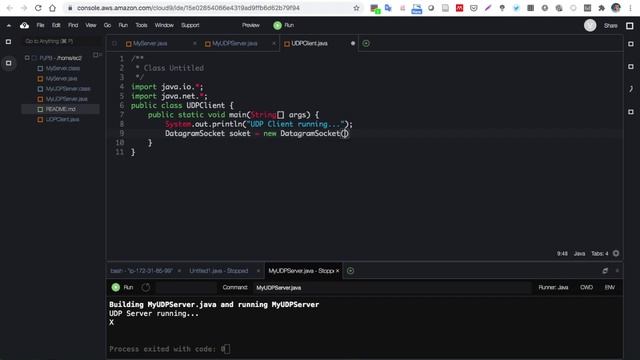Open the Cloud9 user avatar in top bar
Screen dimensions: 640x360
pyautogui.click(x=590, y=25)
